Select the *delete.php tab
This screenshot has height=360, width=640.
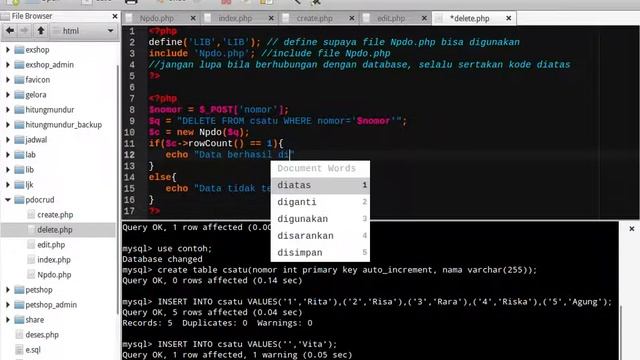click(x=469, y=18)
